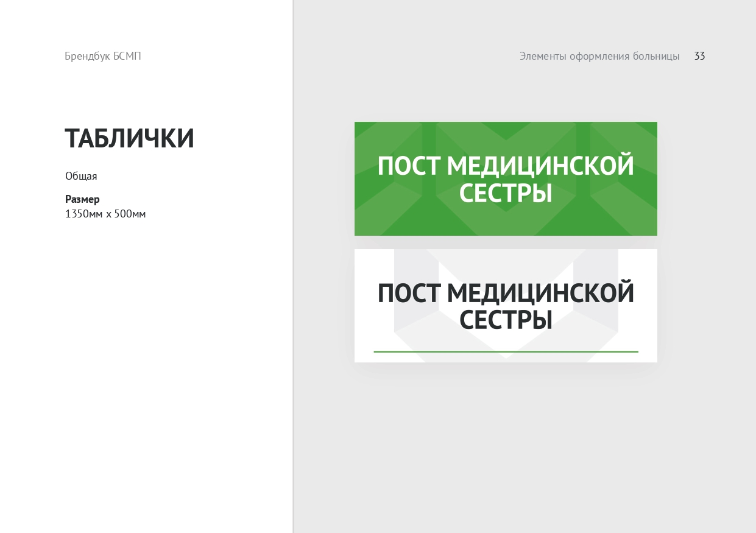Click the word 'ПОСТ' on green sign
Image resolution: width=756 pixels, height=533 pixels.
410,166
